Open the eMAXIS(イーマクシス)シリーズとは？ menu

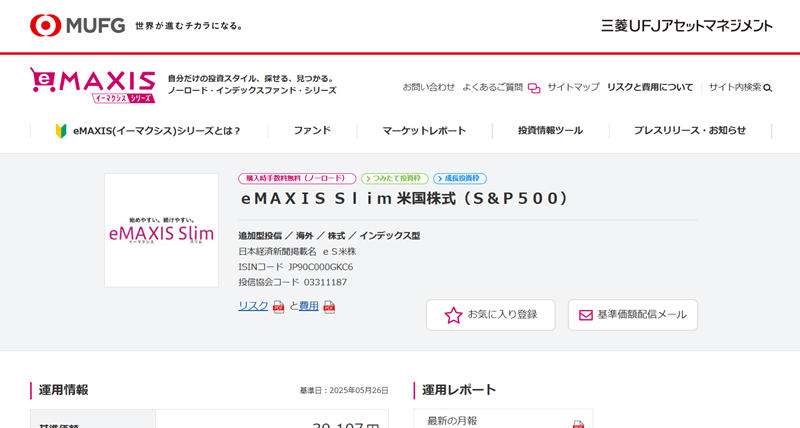[x=149, y=131]
